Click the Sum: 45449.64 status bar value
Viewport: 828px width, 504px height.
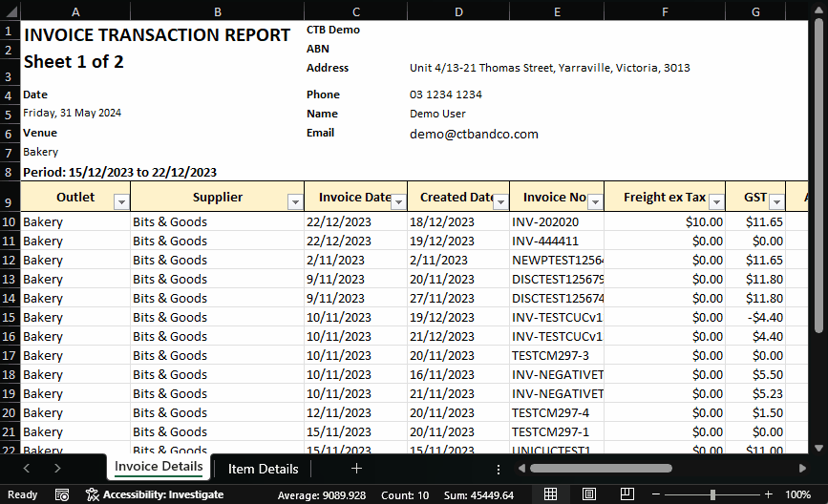[x=478, y=495]
